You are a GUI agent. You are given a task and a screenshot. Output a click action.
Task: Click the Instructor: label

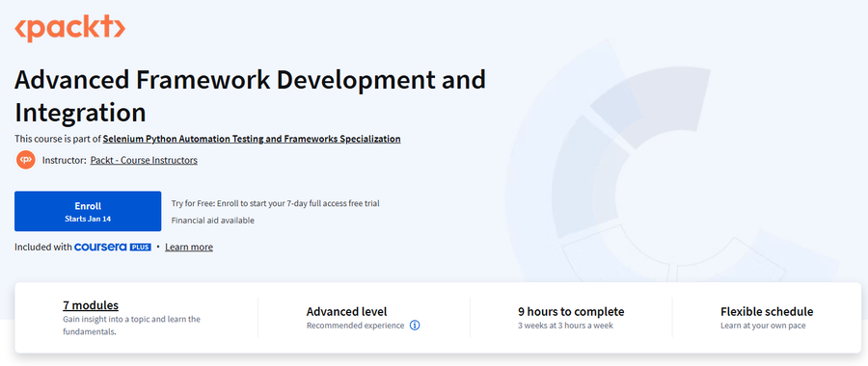tap(65, 160)
